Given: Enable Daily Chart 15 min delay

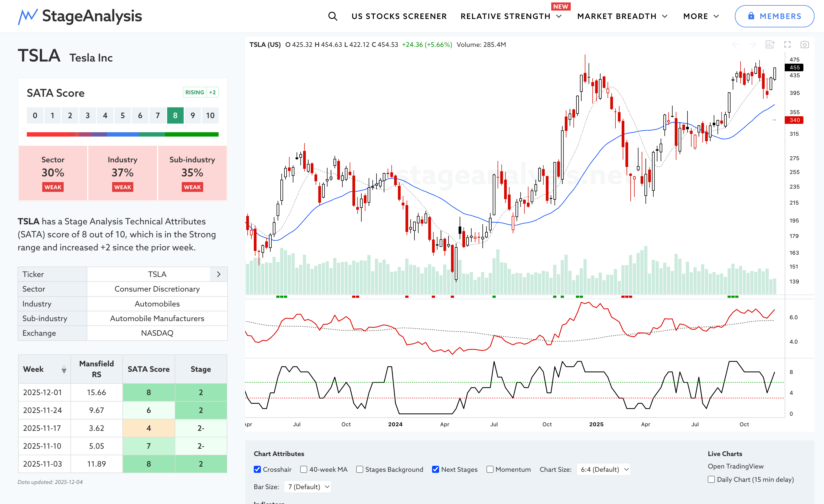Looking at the screenshot, I should (711, 479).
